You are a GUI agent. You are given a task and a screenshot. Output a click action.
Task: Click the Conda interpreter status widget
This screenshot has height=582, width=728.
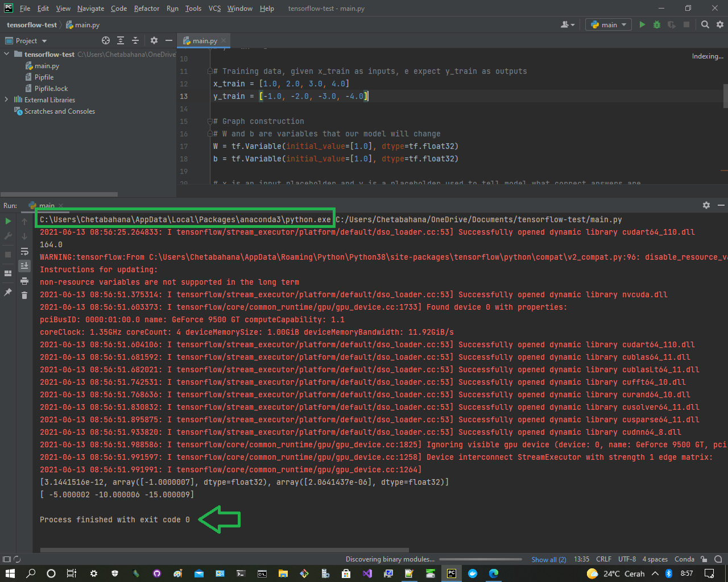tap(684, 559)
